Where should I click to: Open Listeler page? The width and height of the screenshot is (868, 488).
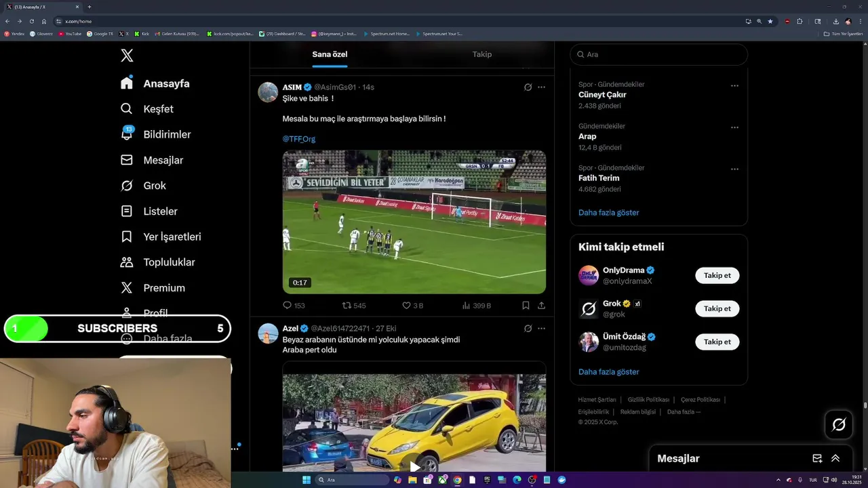[149, 211]
